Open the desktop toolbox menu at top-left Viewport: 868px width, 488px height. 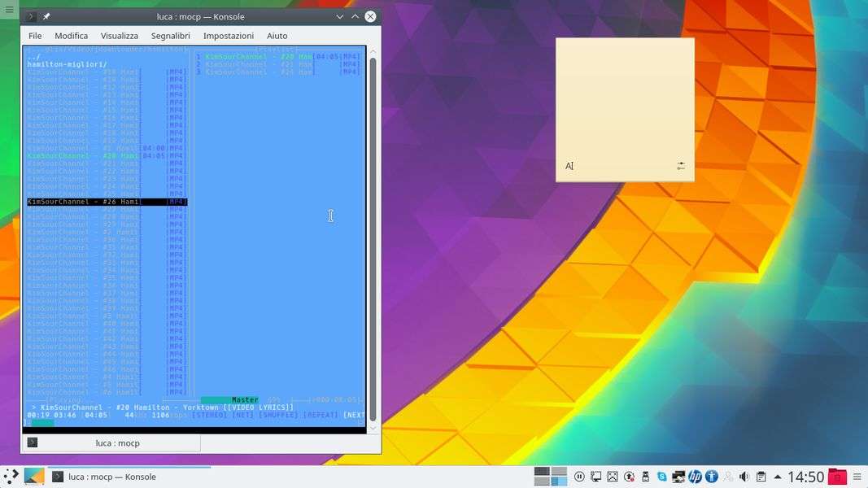(x=9, y=9)
